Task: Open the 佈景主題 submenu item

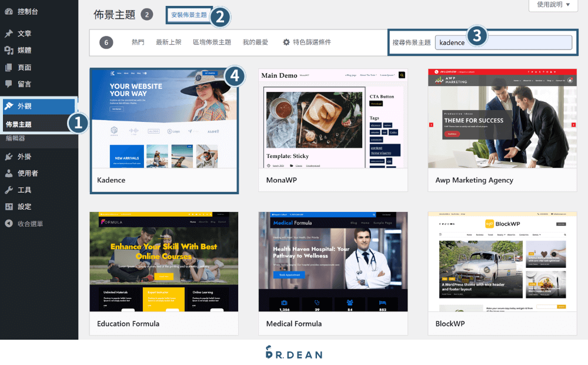Action: pyautogui.click(x=18, y=124)
